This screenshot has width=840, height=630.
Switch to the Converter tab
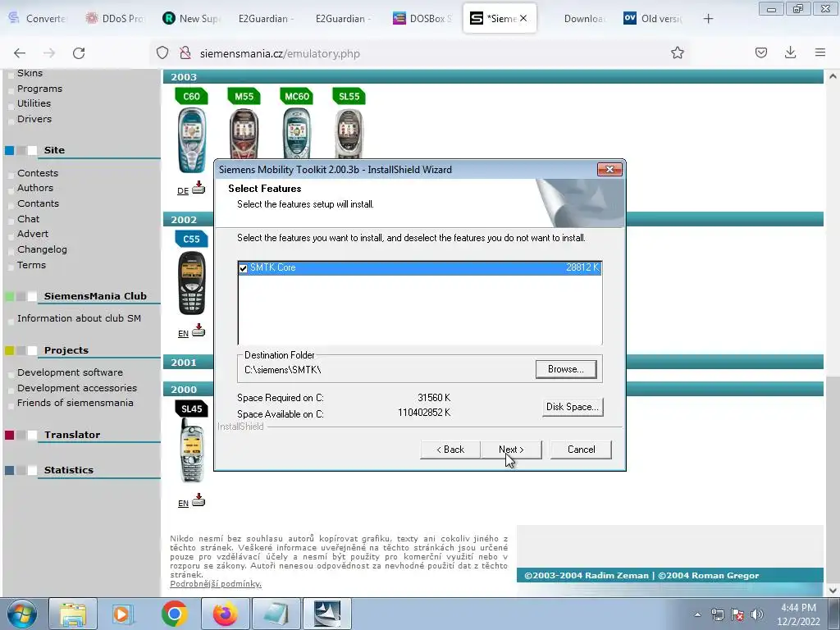coord(39,18)
